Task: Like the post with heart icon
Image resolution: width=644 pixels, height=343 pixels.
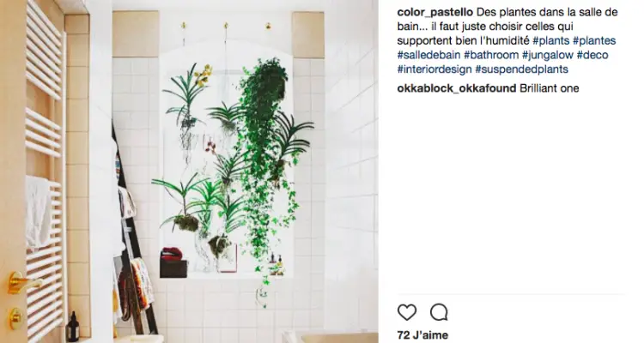Action: tap(407, 313)
